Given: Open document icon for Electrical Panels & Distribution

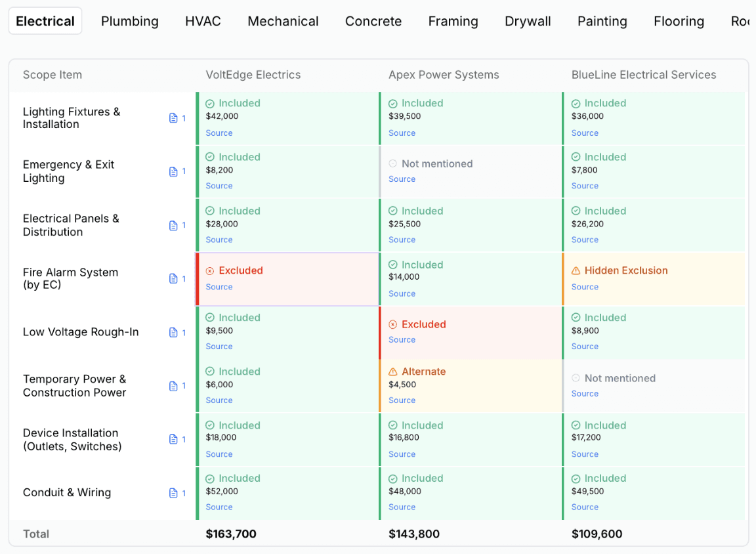Looking at the screenshot, I should tap(173, 226).
